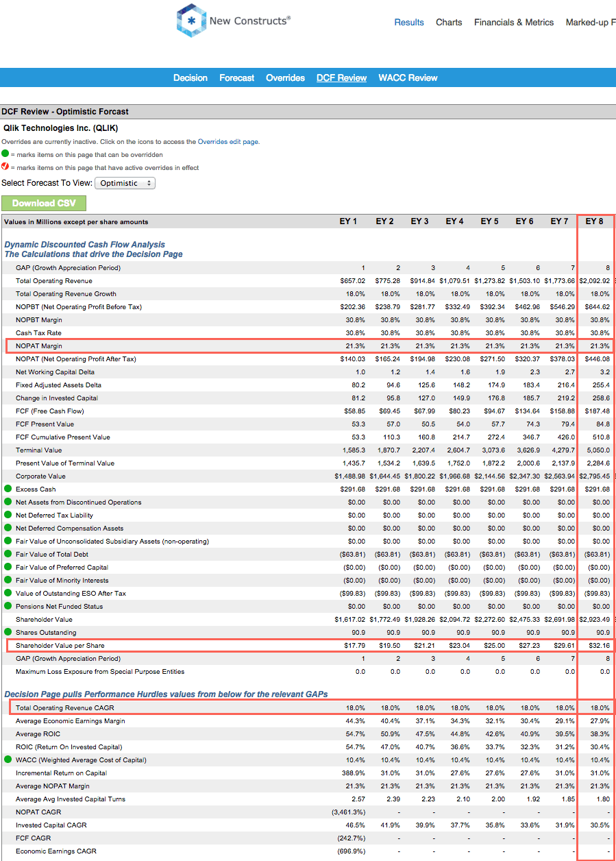The image size is (616, 861).
Task: Click EY 8 Invested Capital CAGR 30.5%
Action: 600,825
